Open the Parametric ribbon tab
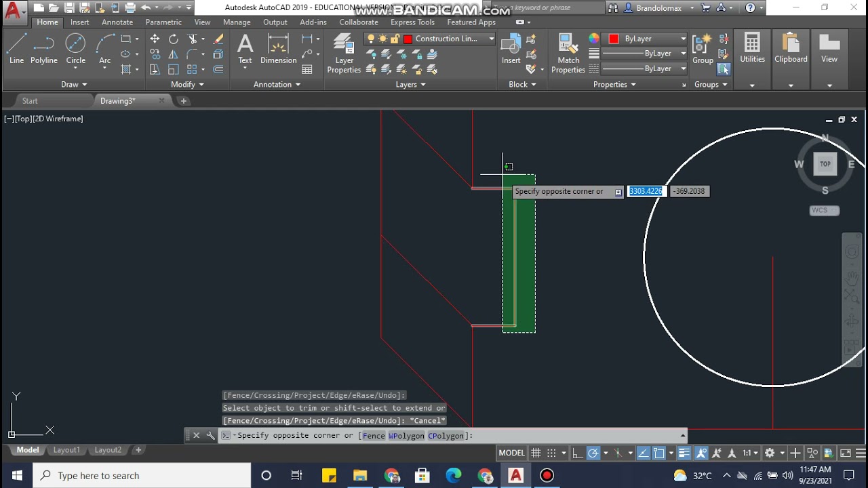 pos(163,22)
